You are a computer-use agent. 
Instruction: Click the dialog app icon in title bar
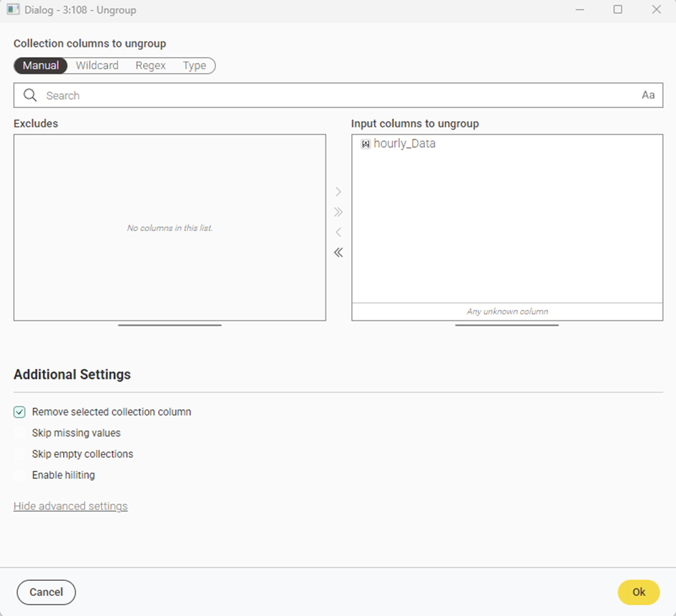click(13, 10)
